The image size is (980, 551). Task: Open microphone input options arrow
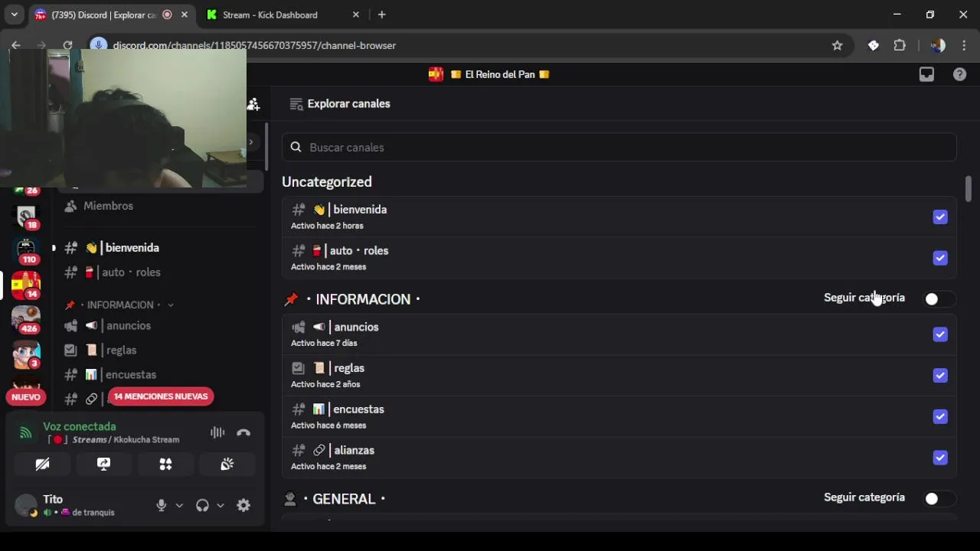tap(179, 505)
